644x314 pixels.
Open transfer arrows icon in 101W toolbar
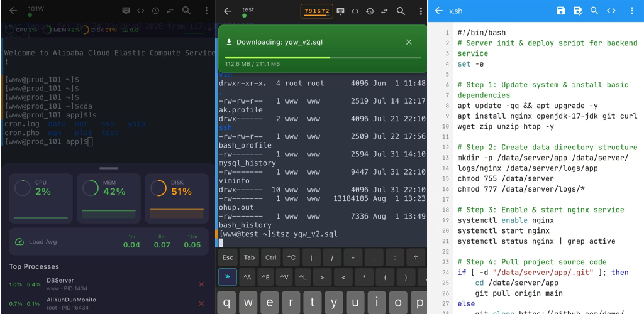[170, 11]
